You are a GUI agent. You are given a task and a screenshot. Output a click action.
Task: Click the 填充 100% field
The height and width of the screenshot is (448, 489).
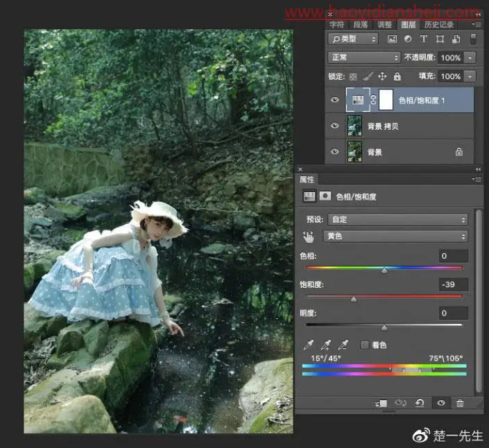tap(451, 76)
